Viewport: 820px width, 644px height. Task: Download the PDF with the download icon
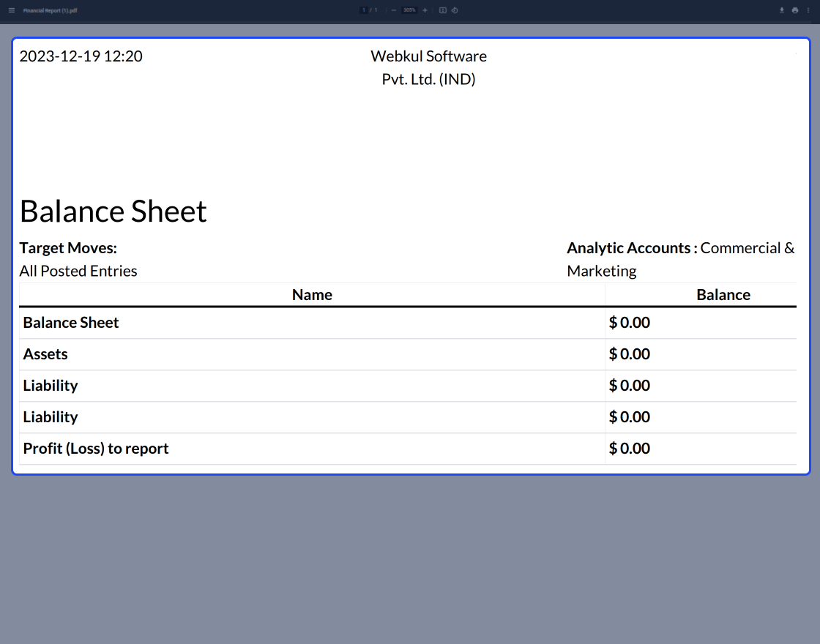click(x=782, y=10)
